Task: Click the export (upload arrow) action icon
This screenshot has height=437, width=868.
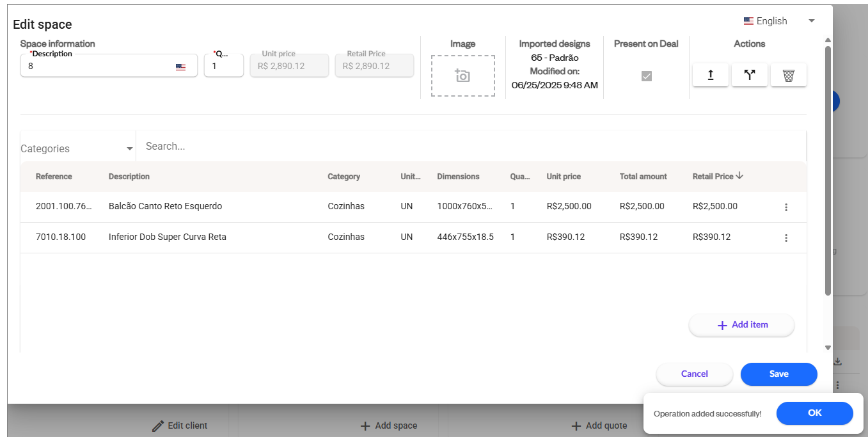Action: click(710, 75)
